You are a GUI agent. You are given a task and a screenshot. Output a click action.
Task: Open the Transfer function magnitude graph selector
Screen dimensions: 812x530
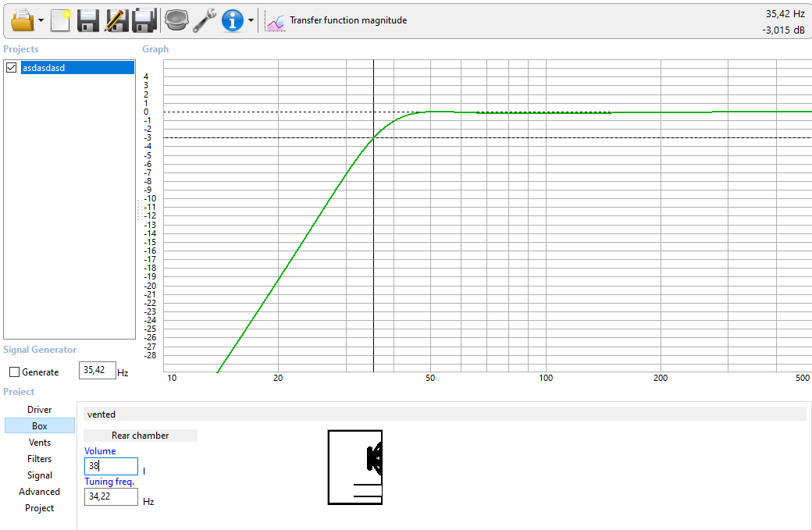point(348,21)
